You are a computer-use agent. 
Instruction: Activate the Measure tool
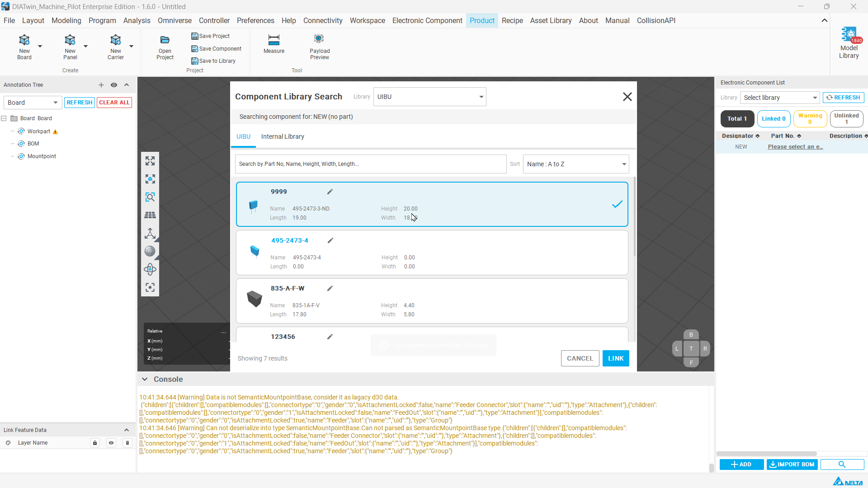[274, 44]
